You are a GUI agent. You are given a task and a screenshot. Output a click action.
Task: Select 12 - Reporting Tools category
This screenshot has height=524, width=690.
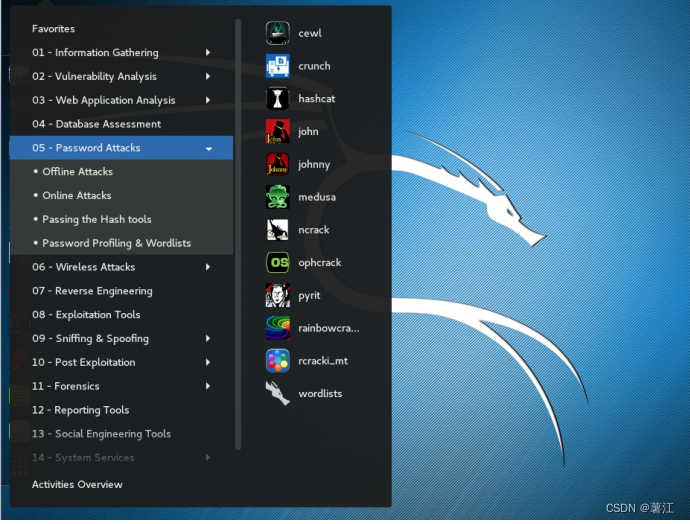(x=121, y=410)
